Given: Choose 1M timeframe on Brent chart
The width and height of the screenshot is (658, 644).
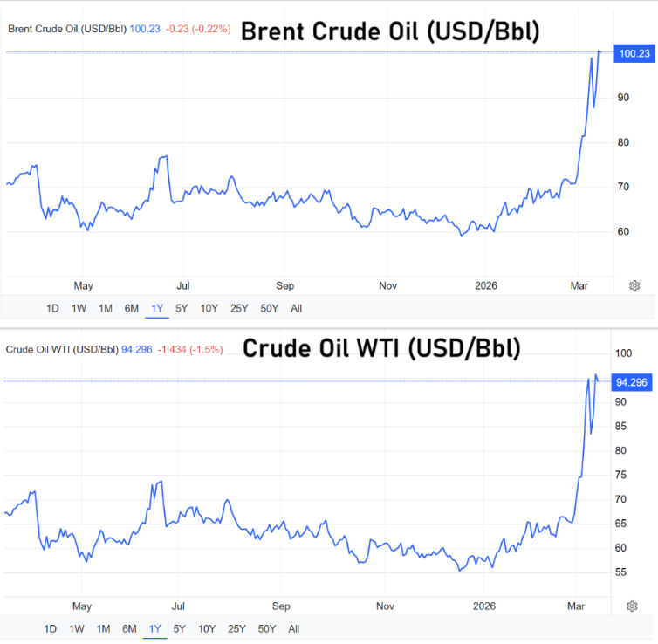Looking at the screenshot, I should coord(105,308).
